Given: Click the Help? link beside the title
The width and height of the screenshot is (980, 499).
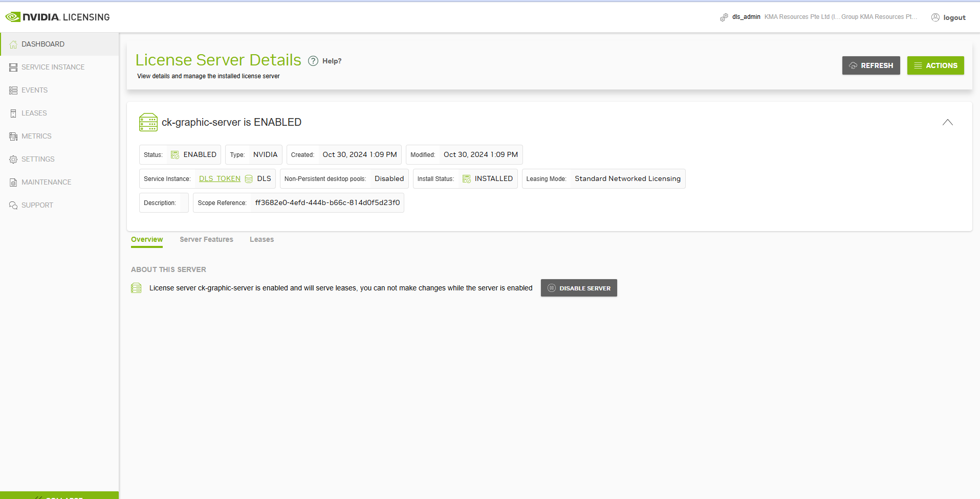Looking at the screenshot, I should 332,61.
